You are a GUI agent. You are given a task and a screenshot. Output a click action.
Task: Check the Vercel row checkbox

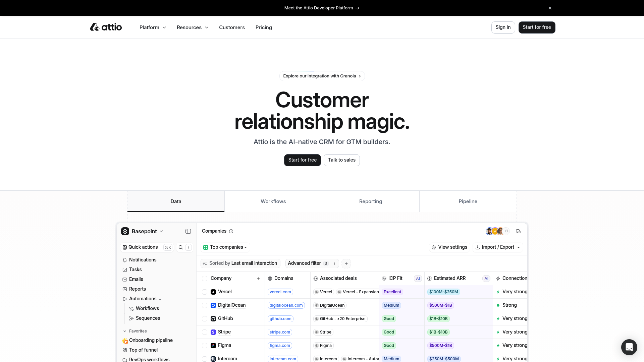205,292
